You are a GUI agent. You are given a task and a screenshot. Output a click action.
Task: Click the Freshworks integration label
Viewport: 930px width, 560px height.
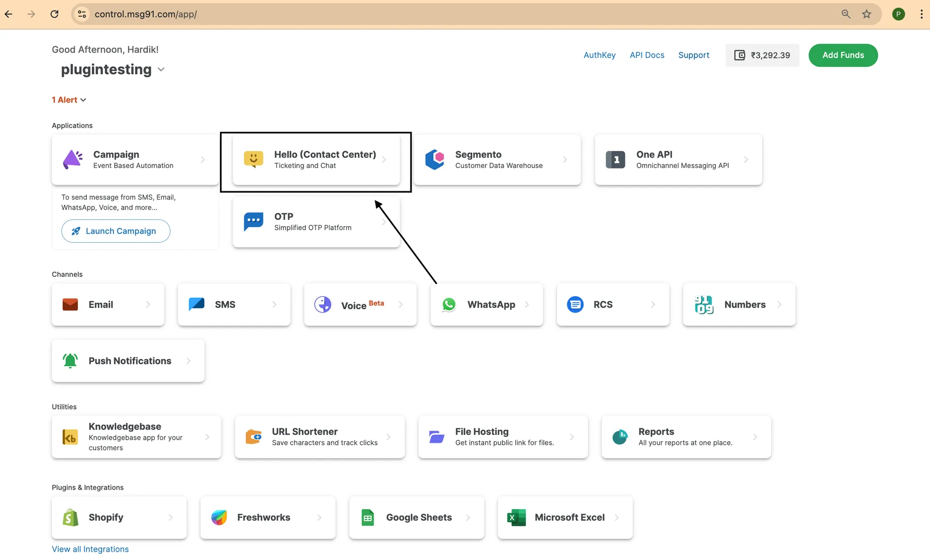coord(264,517)
